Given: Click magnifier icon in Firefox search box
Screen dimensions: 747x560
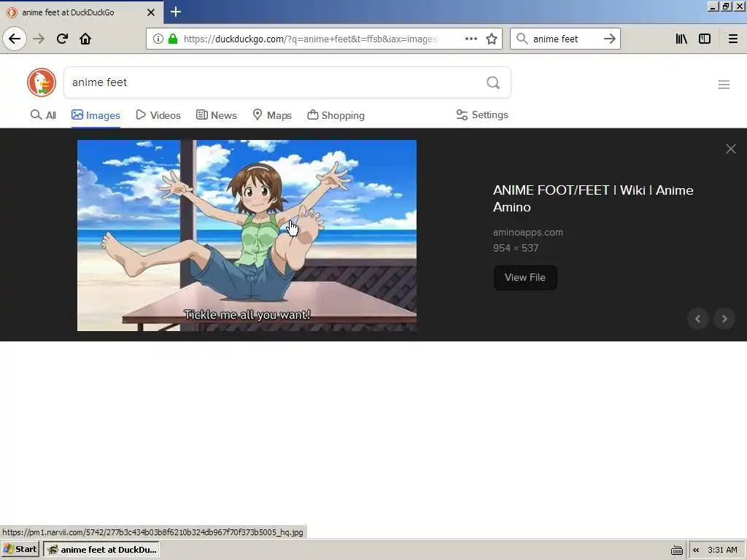Looking at the screenshot, I should 522,39.
